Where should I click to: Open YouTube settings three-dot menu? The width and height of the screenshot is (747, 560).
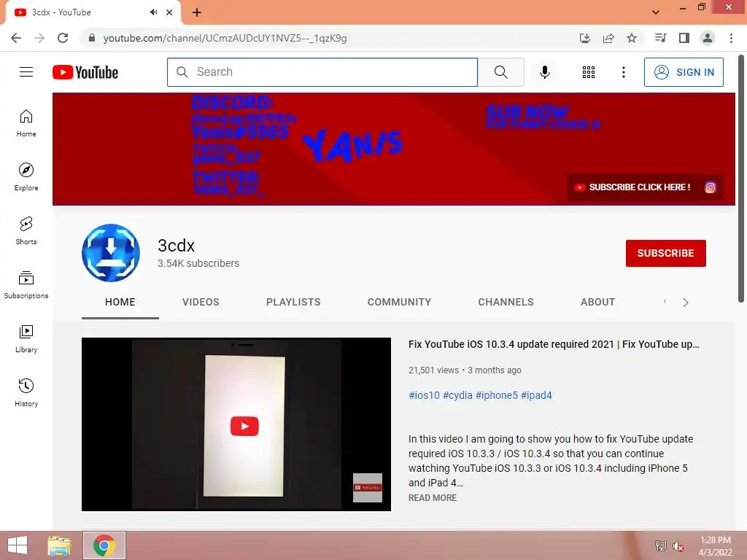tap(623, 72)
